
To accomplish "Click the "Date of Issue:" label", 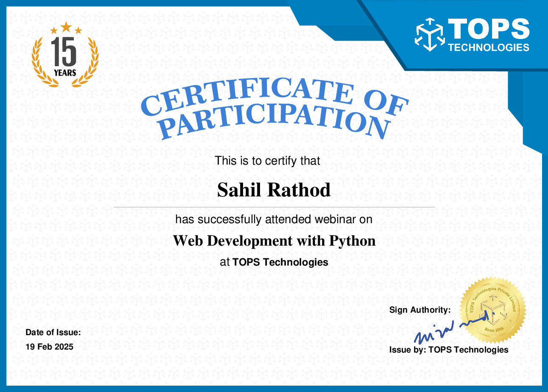I will click(53, 332).
